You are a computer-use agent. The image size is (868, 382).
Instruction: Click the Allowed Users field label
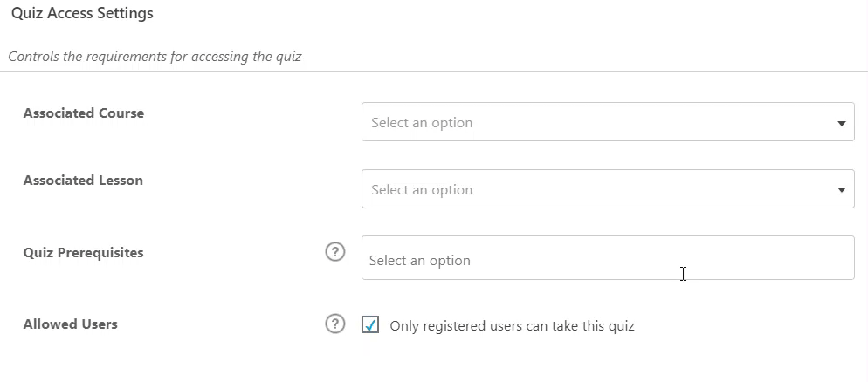[x=71, y=324]
